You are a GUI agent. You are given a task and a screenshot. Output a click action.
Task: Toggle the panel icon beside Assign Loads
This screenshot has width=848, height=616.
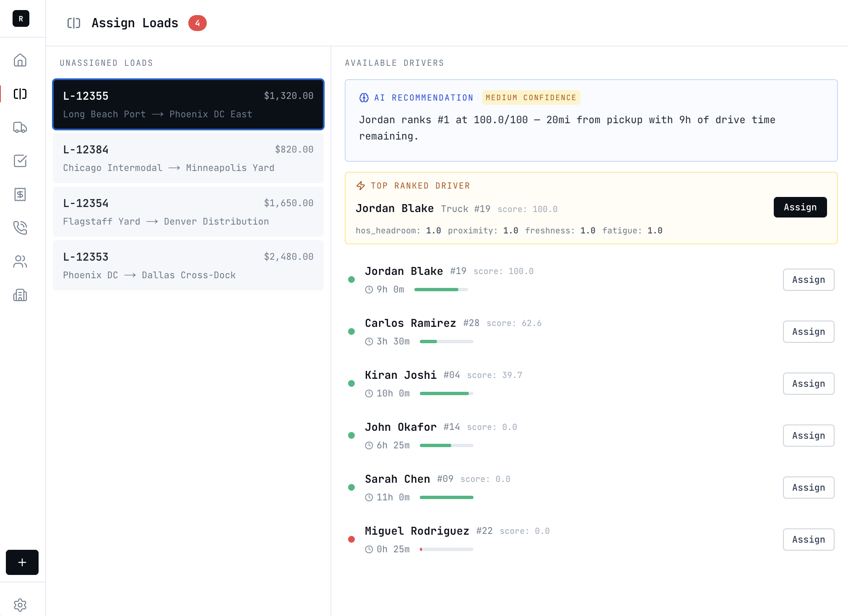coord(74,23)
